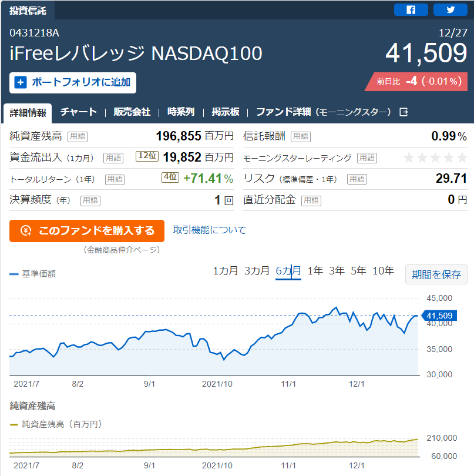Screen dimensions: 474x476
Task: Click the 前日比 -4 (-0.01%) change badge
Action: (x=416, y=81)
